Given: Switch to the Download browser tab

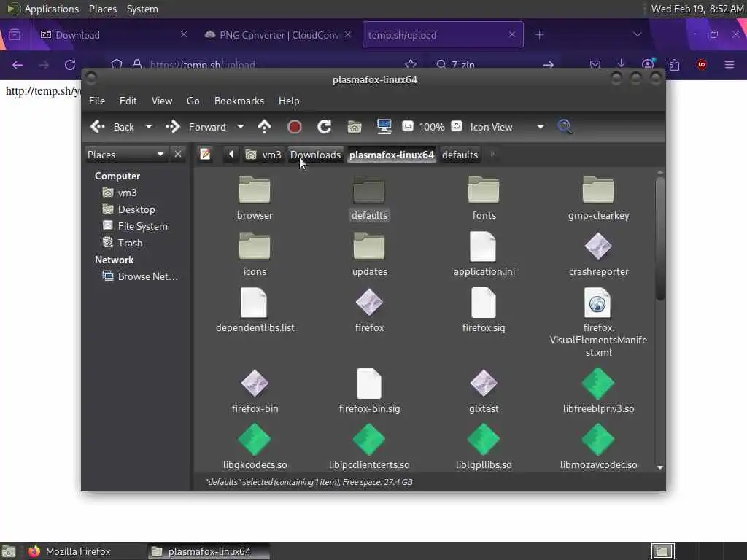Looking at the screenshot, I should click(113, 35).
